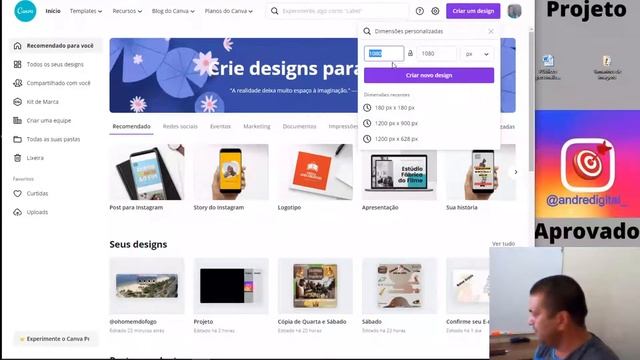The width and height of the screenshot is (640, 360).
Task: Open Curtidas in the sidebar
Action: point(56,193)
